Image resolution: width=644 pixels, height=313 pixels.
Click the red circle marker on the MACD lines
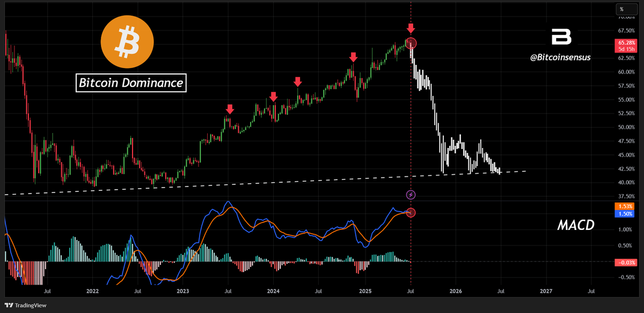click(411, 212)
